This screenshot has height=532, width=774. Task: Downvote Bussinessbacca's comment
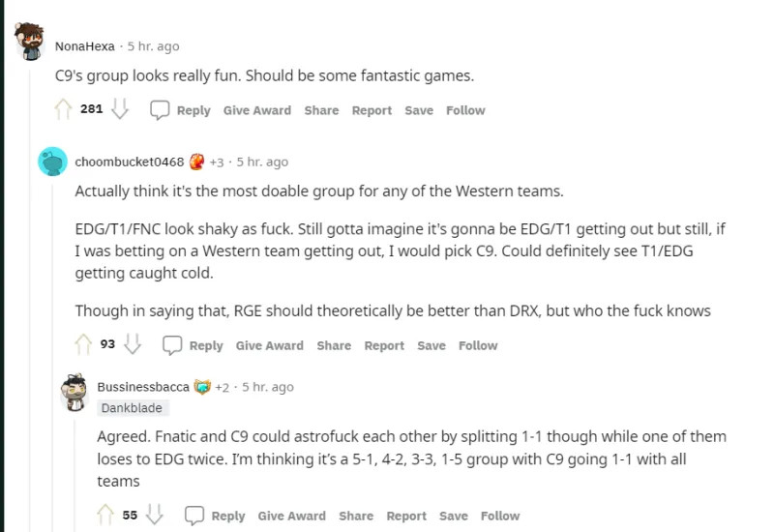point(155,516)
